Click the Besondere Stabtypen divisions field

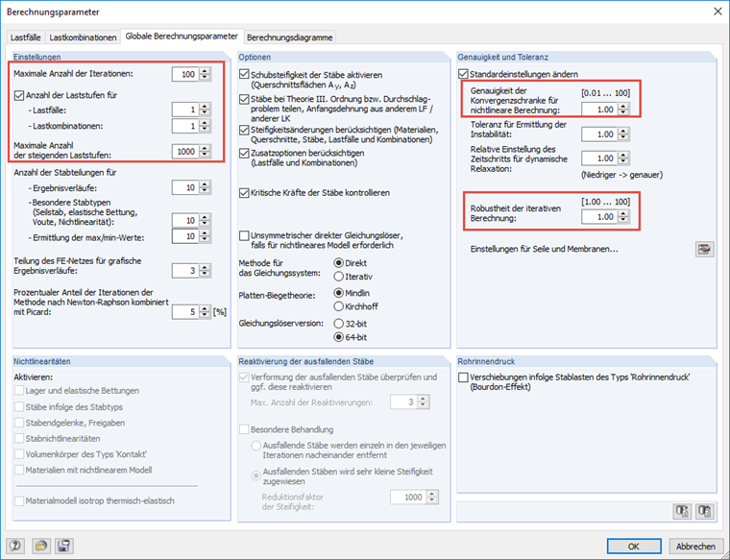click(185, 220)
